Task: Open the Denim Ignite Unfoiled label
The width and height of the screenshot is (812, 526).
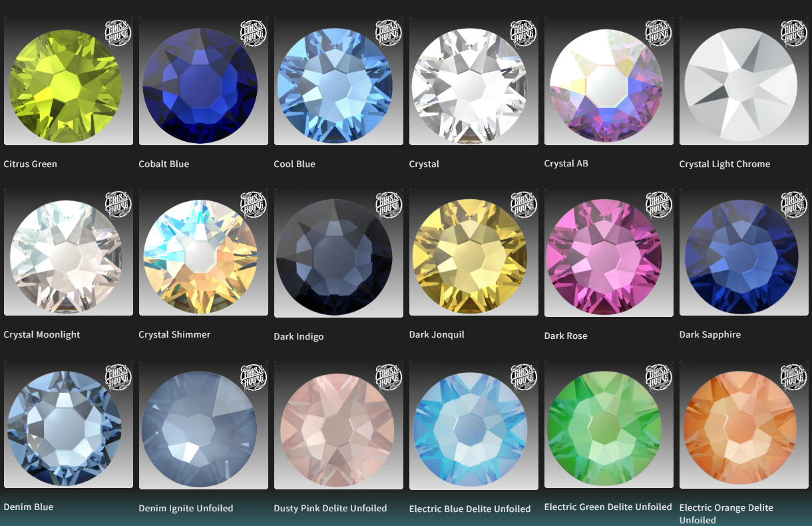Action: click(186, 508)
